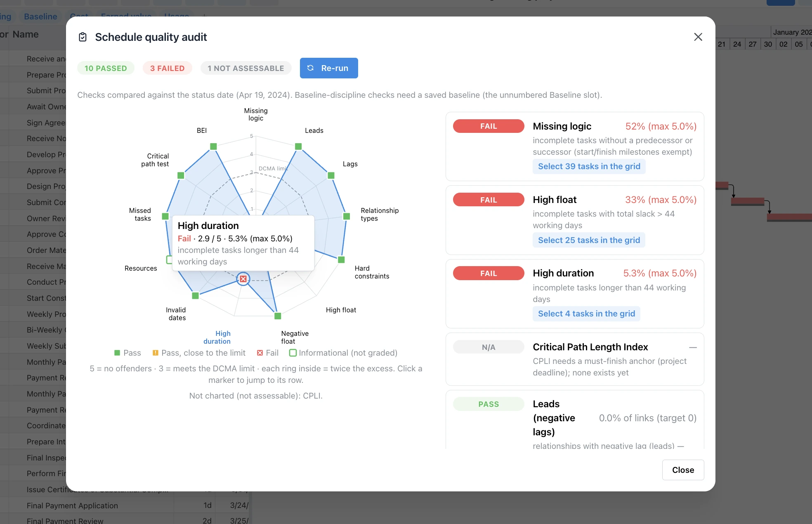
Task: Click the Name column header in grid
Action: tap(26, 34)
